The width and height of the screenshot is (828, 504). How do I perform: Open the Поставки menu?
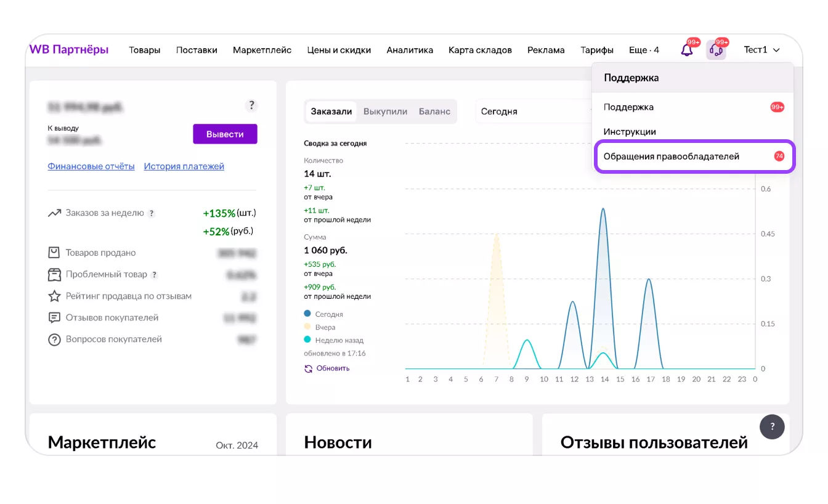tap(197, 50)
